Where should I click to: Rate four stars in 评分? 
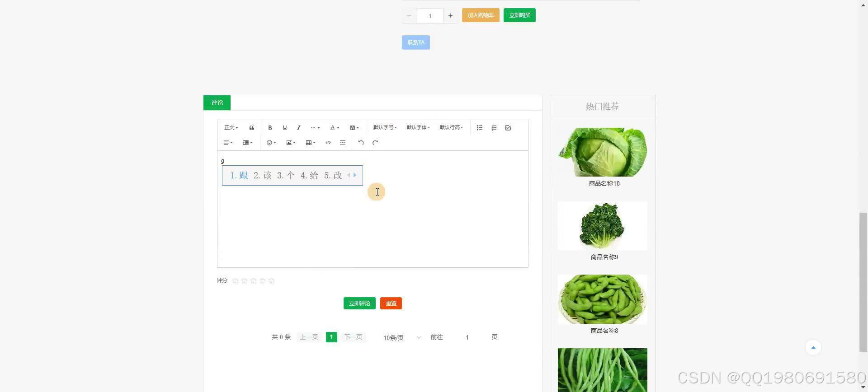(x=262, y=281)
